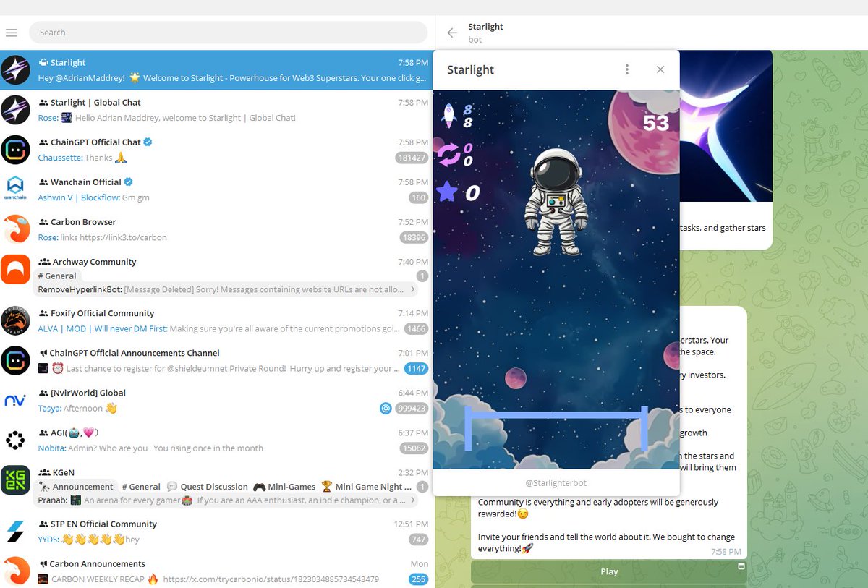Click the STP EN Official Community avatar
Viewport: 868px width, 588px height.
[15, 531]
